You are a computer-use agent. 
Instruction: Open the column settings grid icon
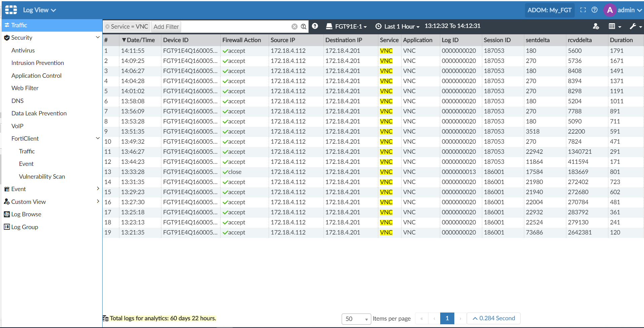(614, 26)
